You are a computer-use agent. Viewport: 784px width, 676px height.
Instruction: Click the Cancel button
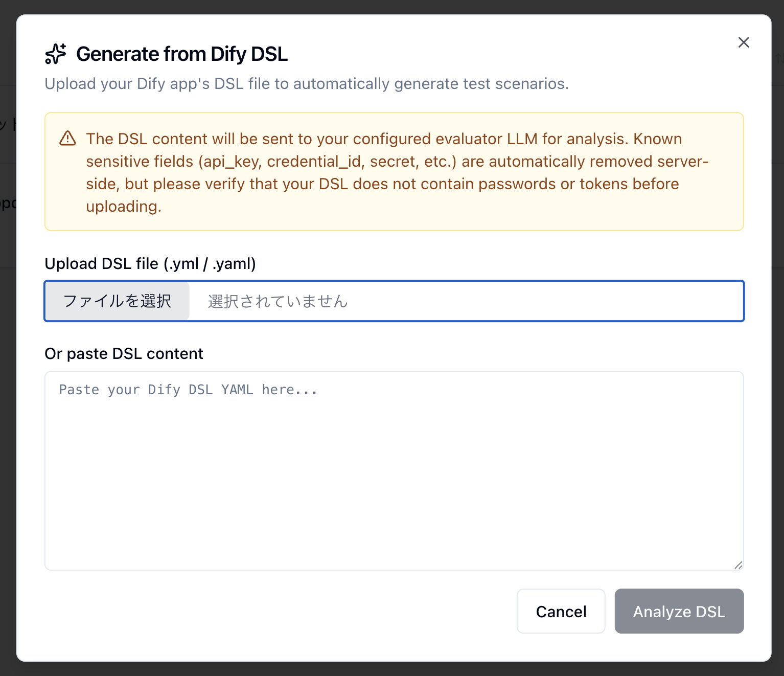pos(561,611)
